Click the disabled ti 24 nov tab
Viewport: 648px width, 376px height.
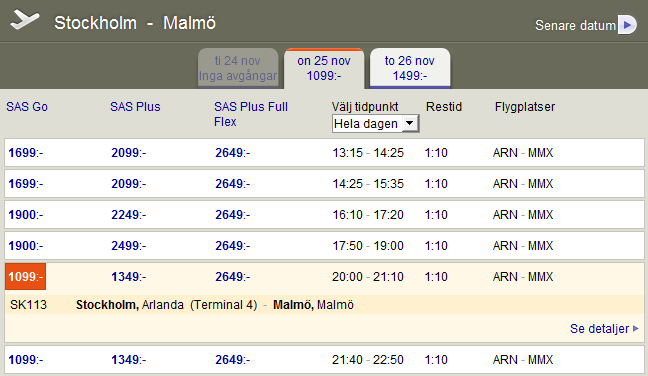[238, 68]
